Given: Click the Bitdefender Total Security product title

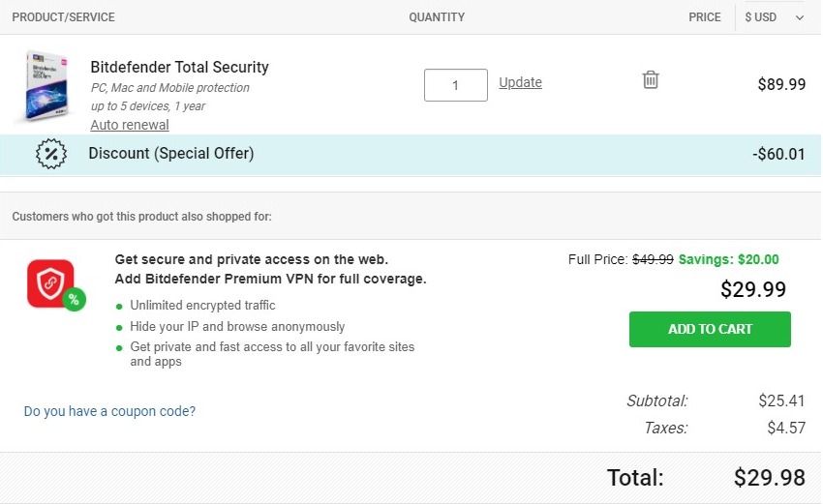Looking at the screenshot, I should (179, 67).
